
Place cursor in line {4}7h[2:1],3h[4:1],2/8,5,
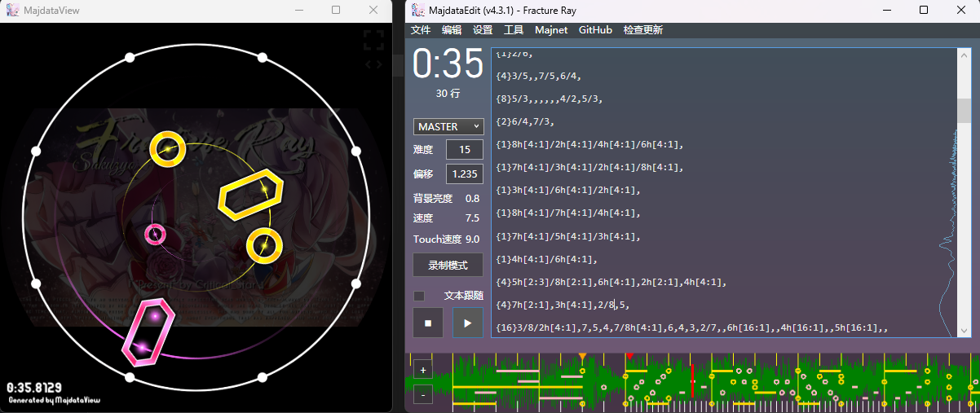pos(563,305)
